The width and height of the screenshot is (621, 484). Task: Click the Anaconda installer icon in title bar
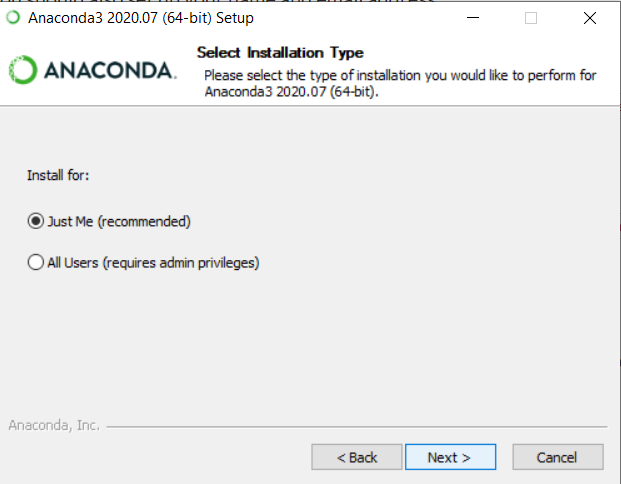[13, 18]
